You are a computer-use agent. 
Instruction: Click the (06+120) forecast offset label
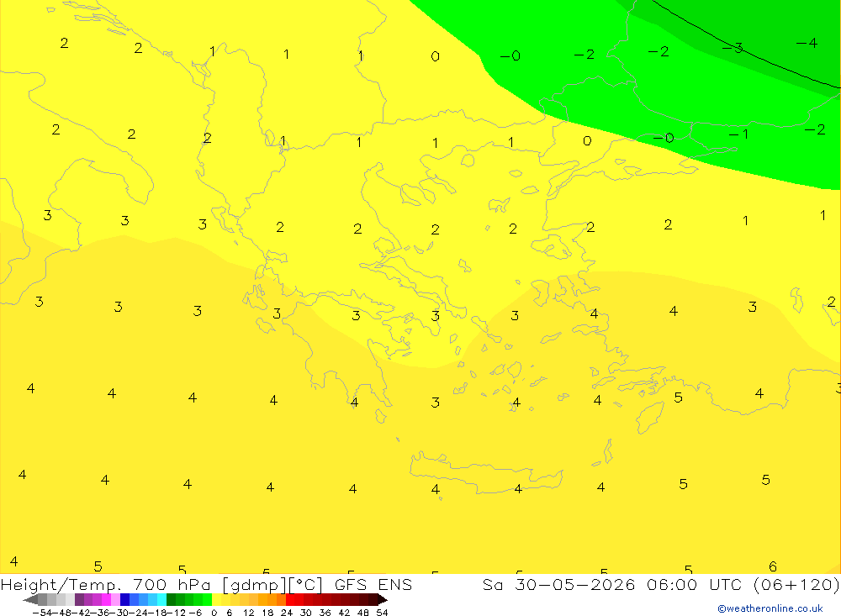coord(796,584)
